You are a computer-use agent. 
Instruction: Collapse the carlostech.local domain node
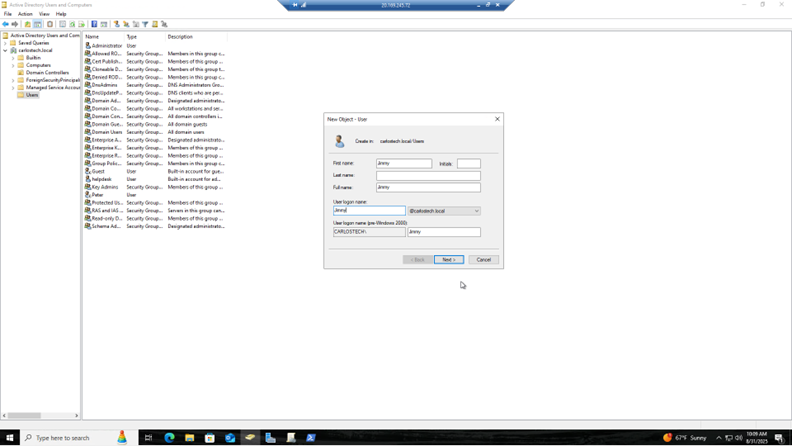5,50
